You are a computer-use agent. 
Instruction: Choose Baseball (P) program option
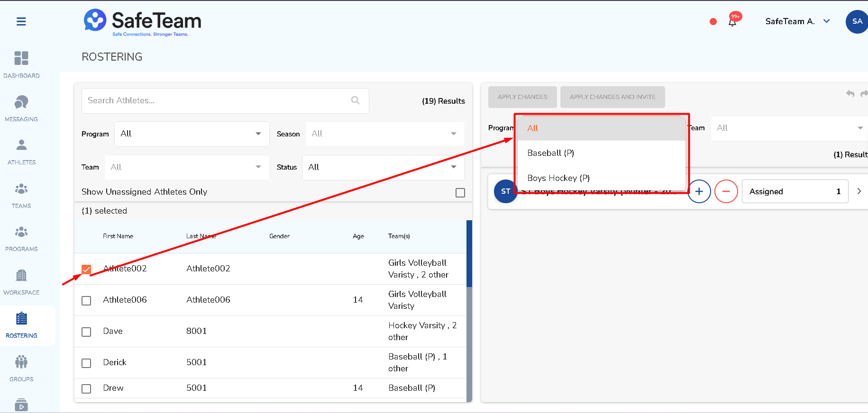click(x=601, y=153)
